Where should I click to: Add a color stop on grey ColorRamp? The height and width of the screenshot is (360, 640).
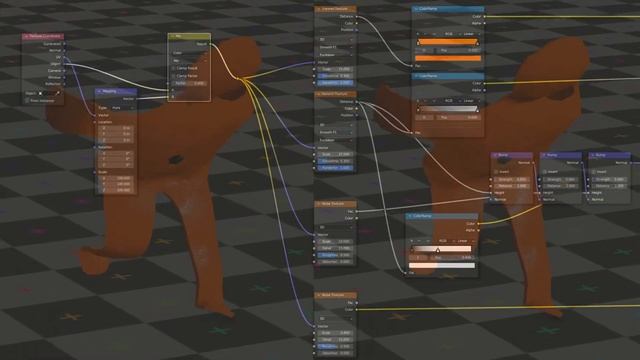(418, 100)
